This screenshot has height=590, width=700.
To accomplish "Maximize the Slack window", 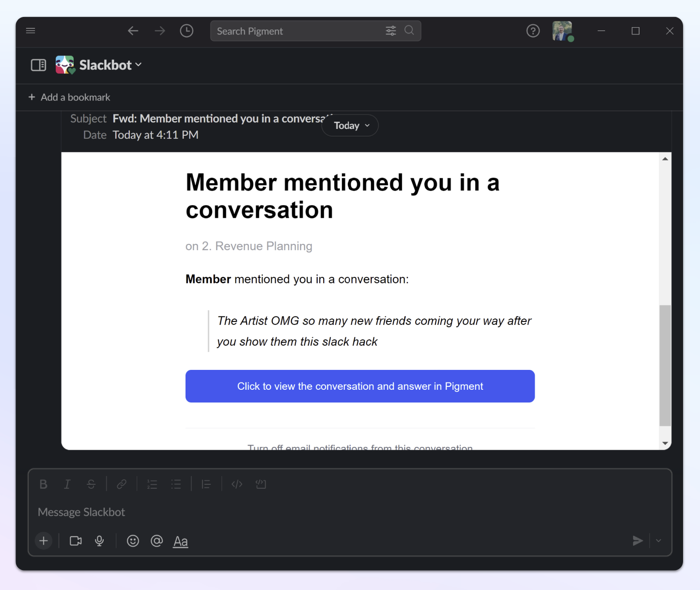I will click(x=636, y=31).
